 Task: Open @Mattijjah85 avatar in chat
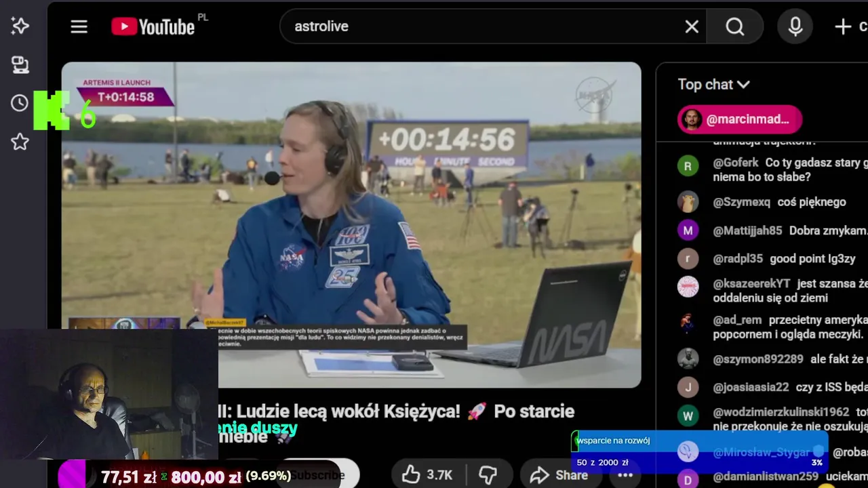[688, 230]
